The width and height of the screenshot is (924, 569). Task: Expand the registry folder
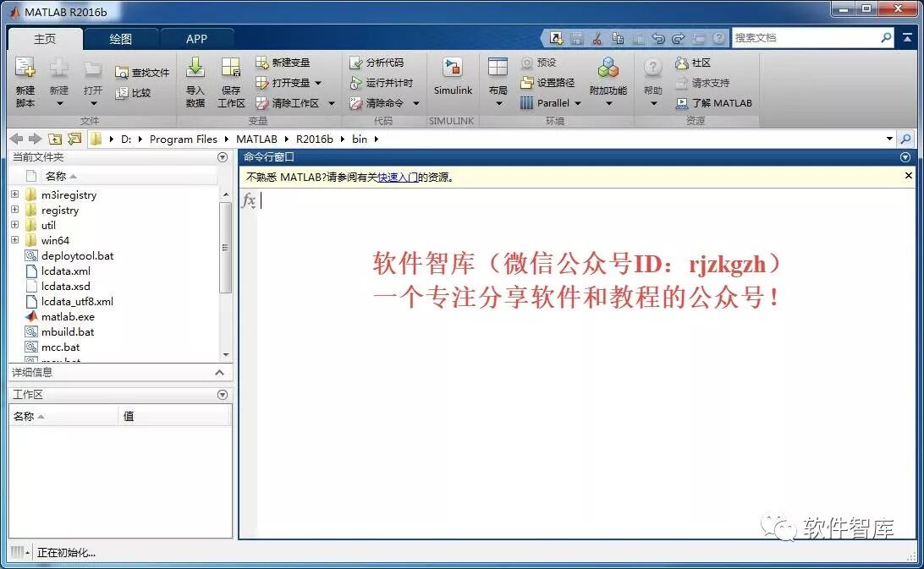[14, 210]
